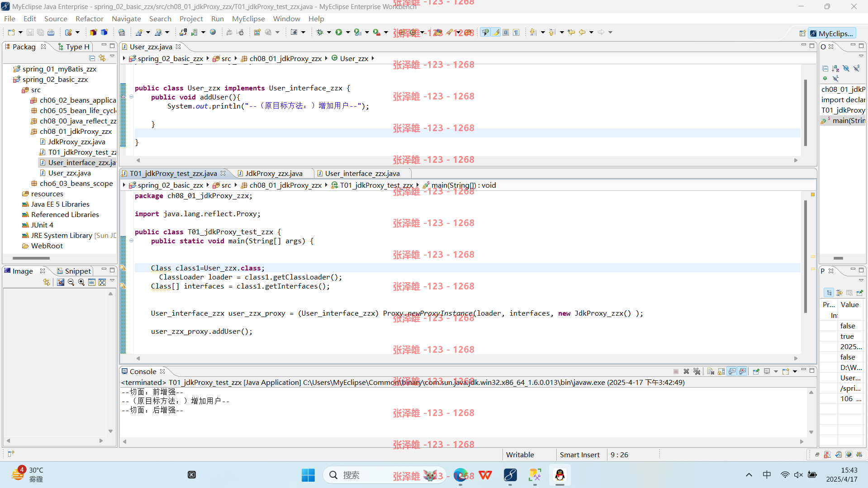Click Open Perspective icon
The height and width of the screenshot is (488, 868).
tap(802, 33)
